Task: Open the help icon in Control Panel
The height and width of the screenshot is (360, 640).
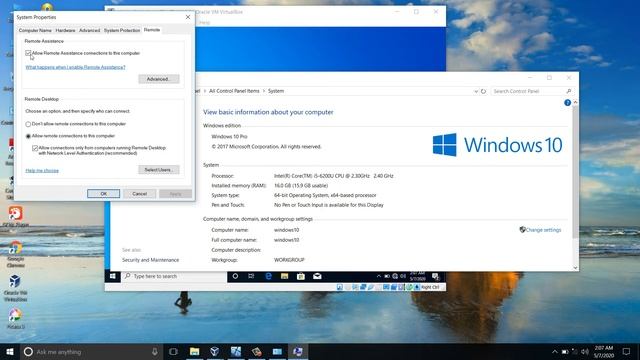Action: click(567, 103)
